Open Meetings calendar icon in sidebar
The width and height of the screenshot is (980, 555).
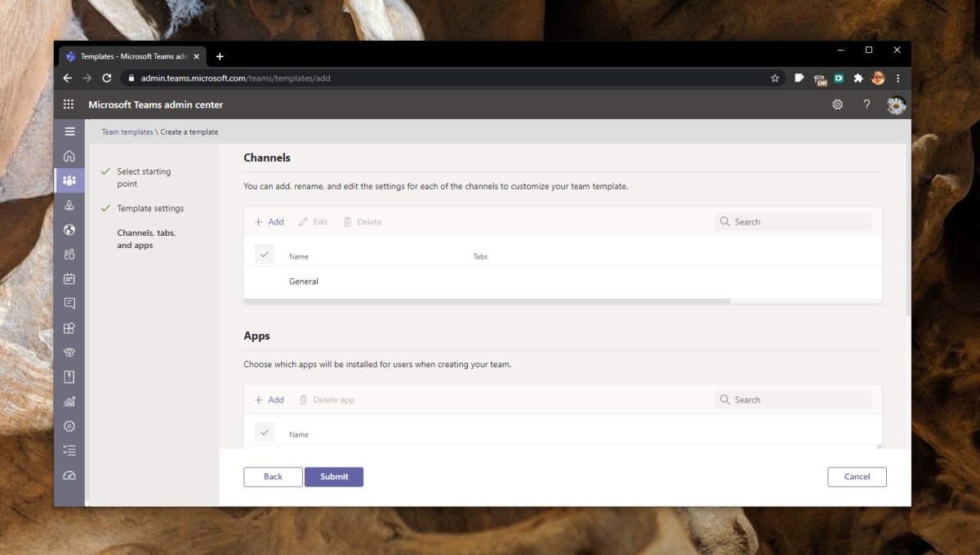point(69,279)
